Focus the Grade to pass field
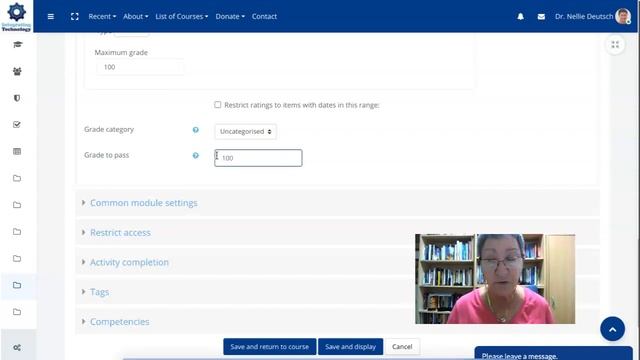The height and width of the screenshot is (360, 640). (x=258, y=158)
